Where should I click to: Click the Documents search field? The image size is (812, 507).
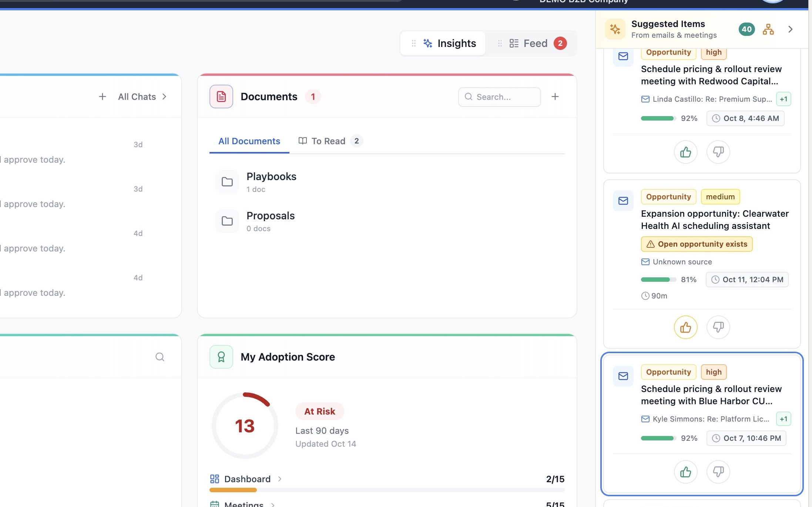(x=499, y=97)
